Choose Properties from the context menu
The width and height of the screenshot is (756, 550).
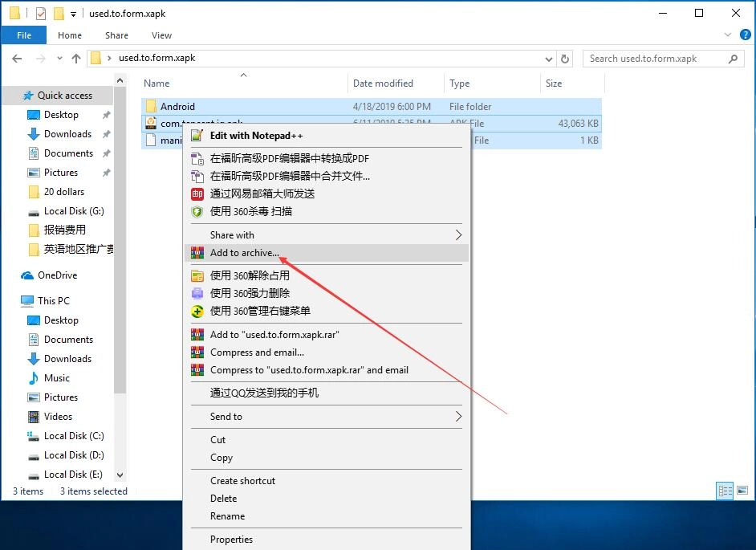pos(231,540)
